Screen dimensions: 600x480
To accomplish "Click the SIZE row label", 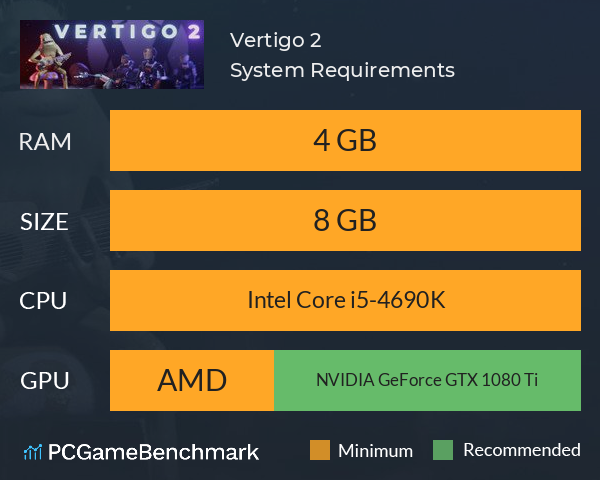I will 44,222.
